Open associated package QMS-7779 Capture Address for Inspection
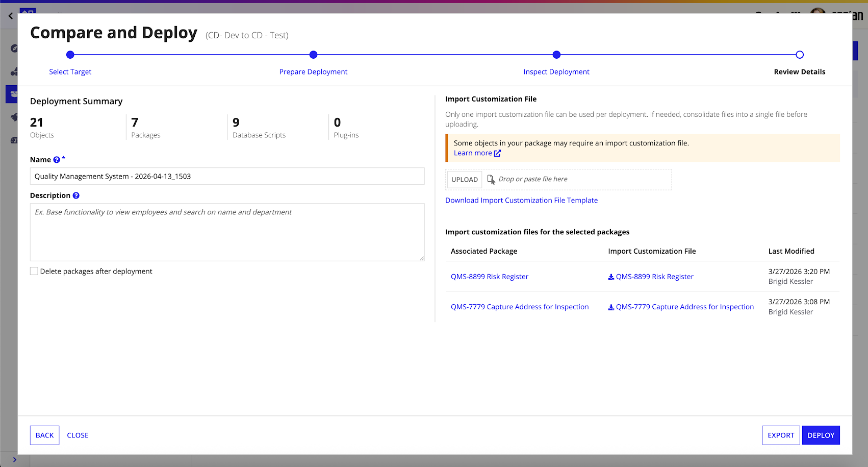This screenshot has width=868, height=467. pos(520,307)
